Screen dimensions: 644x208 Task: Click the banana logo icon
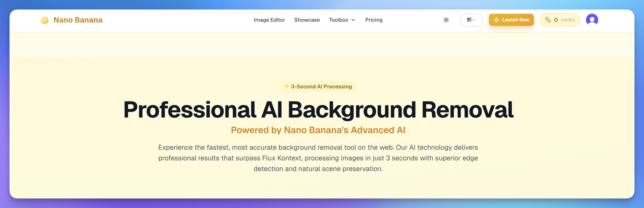(45, 20)
